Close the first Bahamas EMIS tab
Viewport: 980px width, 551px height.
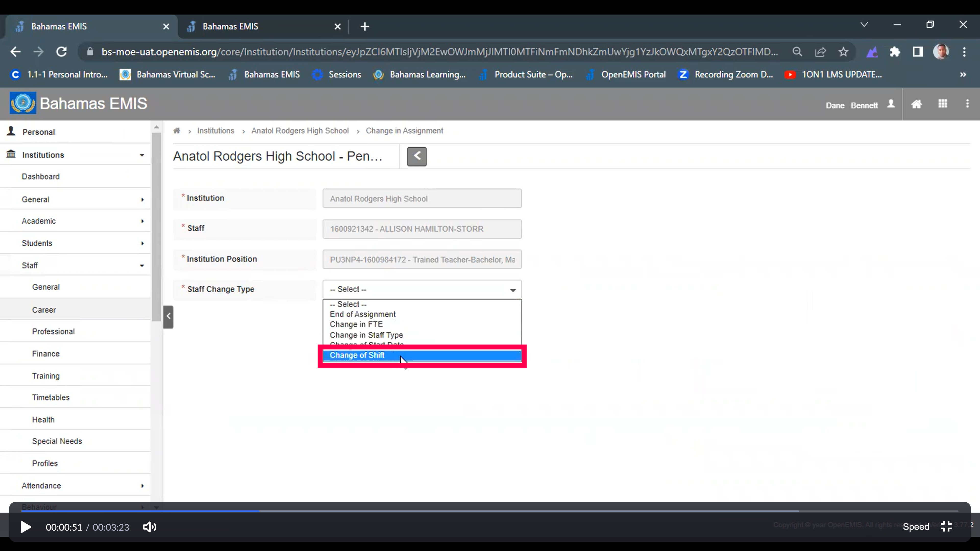166,27
